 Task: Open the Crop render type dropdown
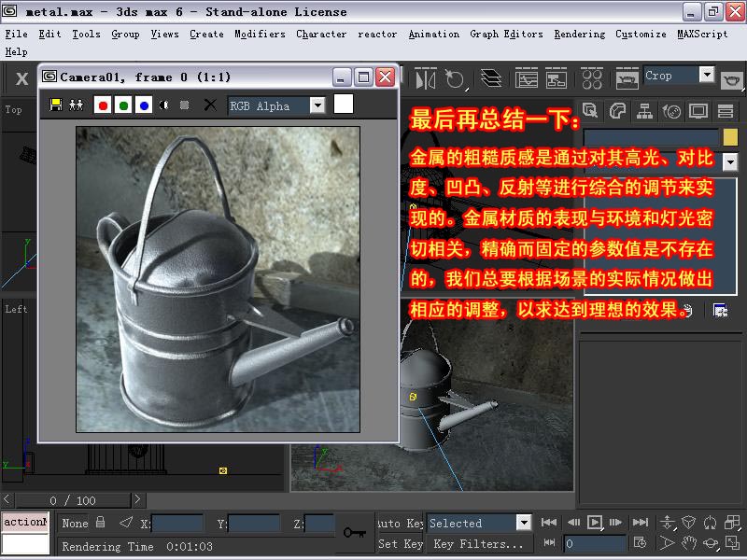pyautogui.click(x=706, y=76)
